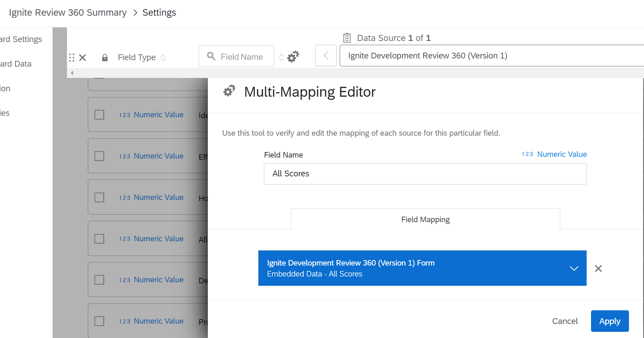Expand the Ignite Development Review 360 Form dropdown
This screenshot has height=338, width=644.
point(574,269)
